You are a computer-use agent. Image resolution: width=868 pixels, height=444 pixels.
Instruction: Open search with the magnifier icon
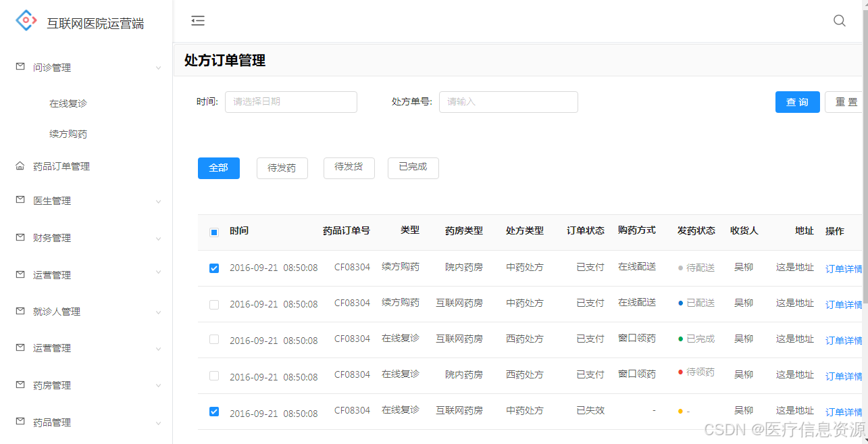click(840, 21)
